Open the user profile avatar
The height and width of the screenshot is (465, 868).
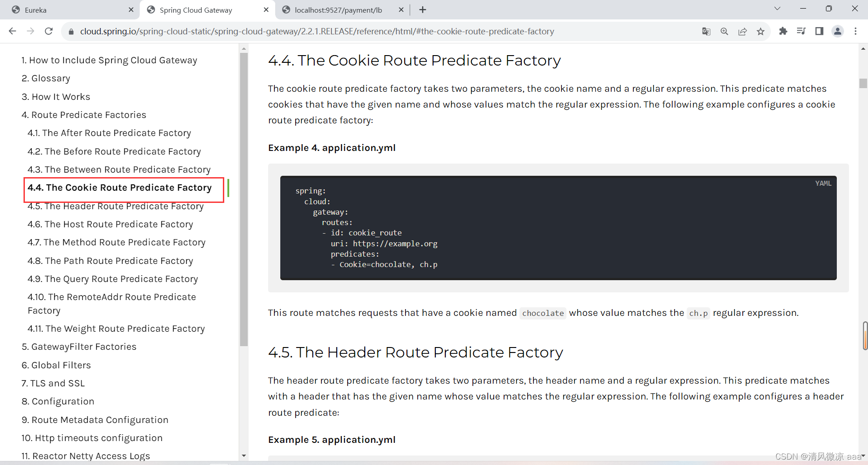(837, 31)
